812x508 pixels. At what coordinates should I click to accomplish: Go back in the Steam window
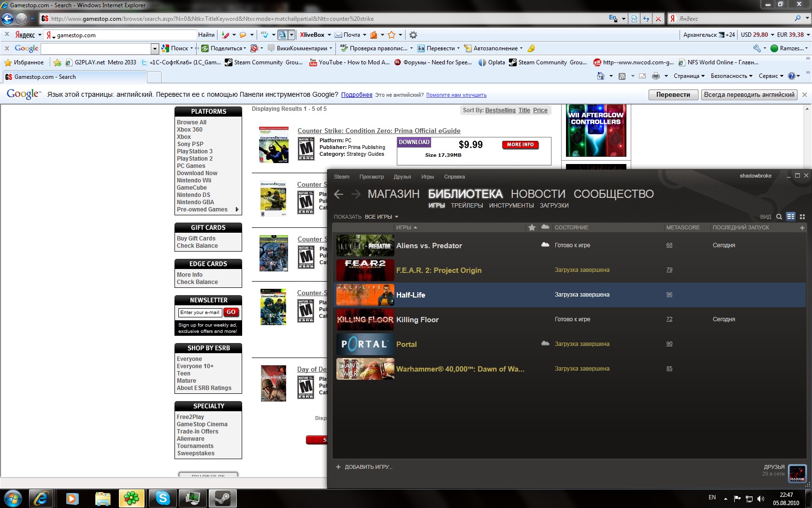click(x=339, y=194)
